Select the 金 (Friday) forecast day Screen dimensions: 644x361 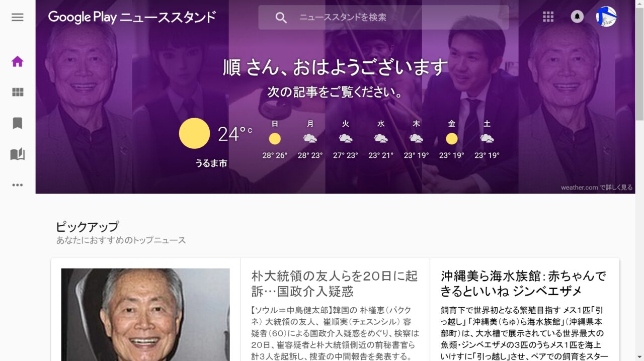point(451,139)
